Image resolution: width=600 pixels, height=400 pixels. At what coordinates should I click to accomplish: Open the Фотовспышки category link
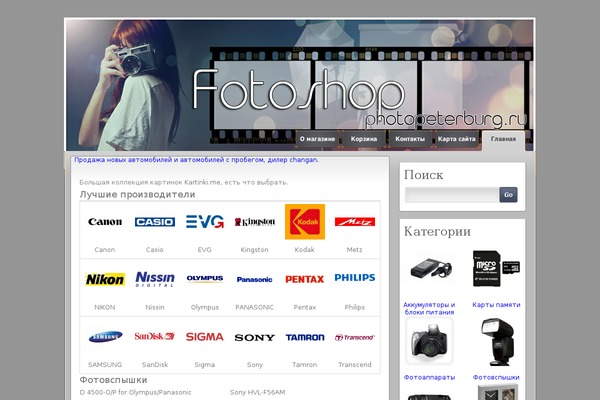point(496,377)
